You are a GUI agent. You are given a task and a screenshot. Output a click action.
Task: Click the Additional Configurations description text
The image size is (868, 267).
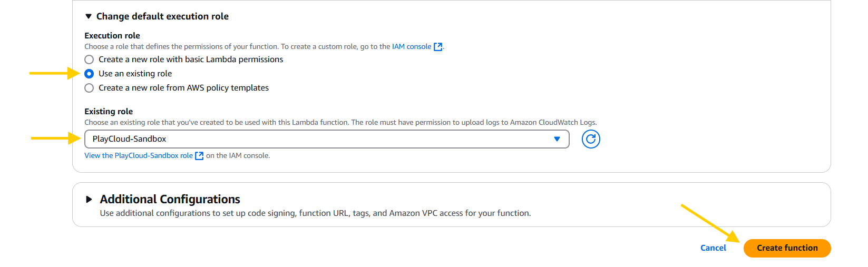315,213
